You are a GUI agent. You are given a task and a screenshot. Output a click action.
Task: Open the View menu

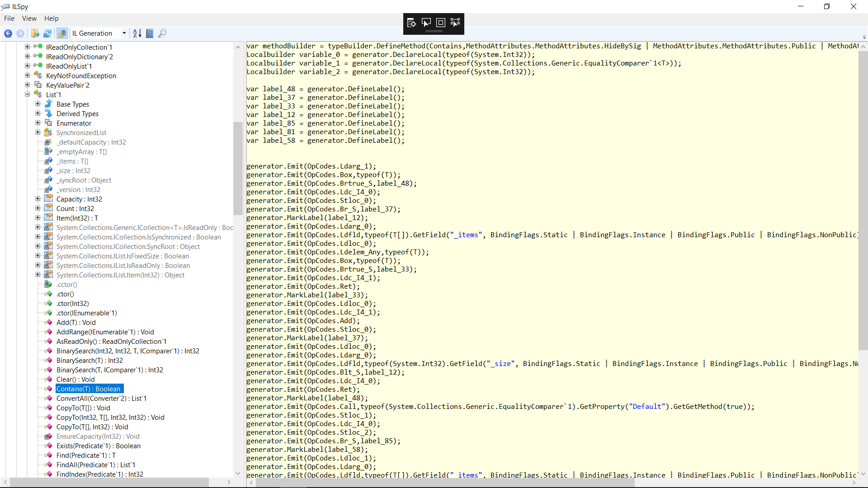point(29,19)
